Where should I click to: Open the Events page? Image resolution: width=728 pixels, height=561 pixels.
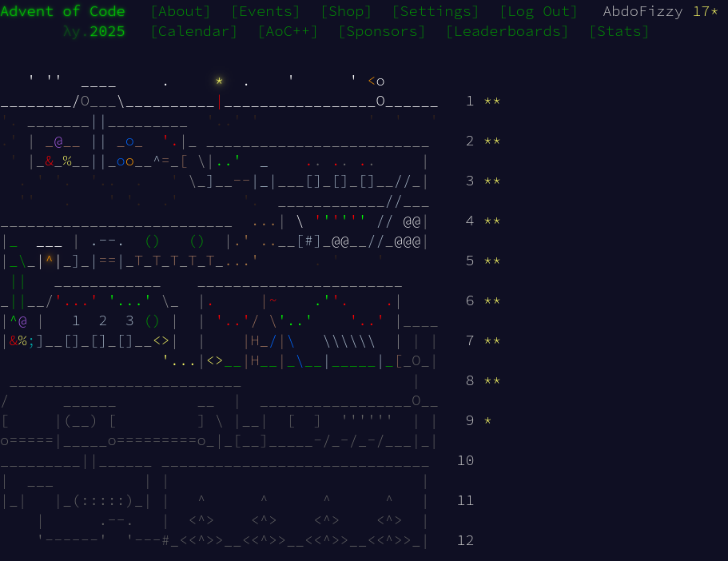(x=265, y=11)
